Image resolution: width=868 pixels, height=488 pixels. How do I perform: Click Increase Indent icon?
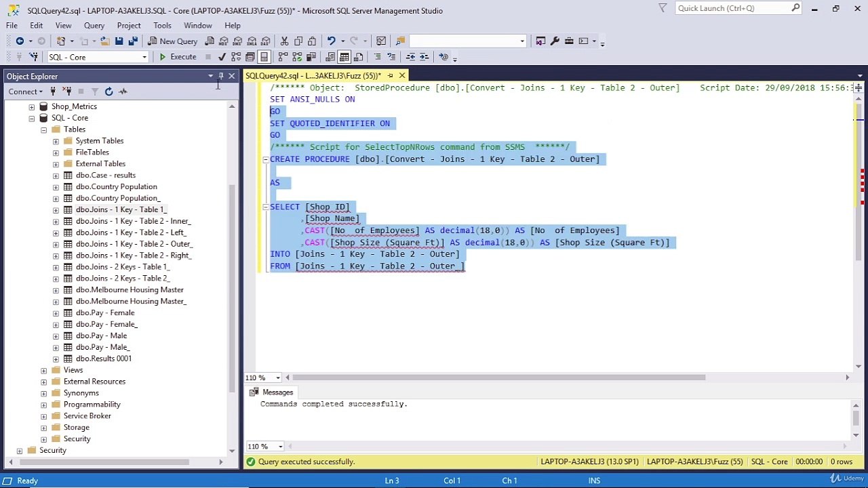coord(424,57)
